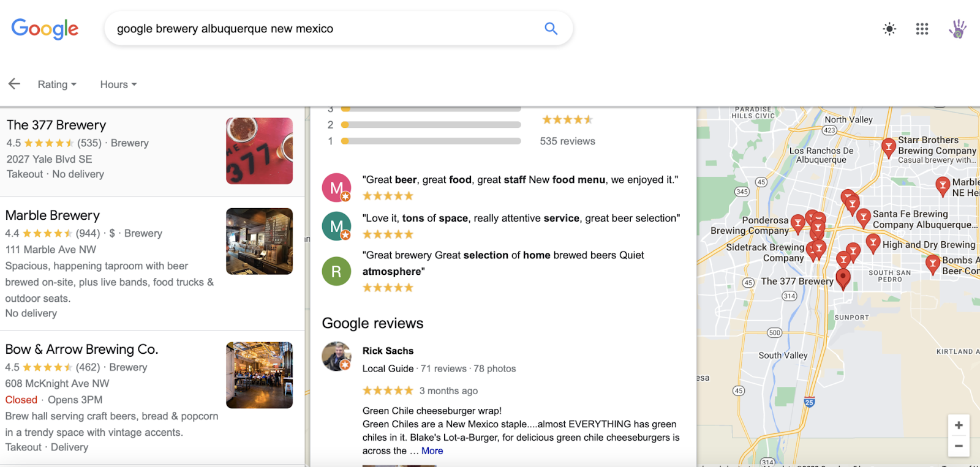Expand review text with More link
Viewport: 980px width, 467px height.
[432, 450]
